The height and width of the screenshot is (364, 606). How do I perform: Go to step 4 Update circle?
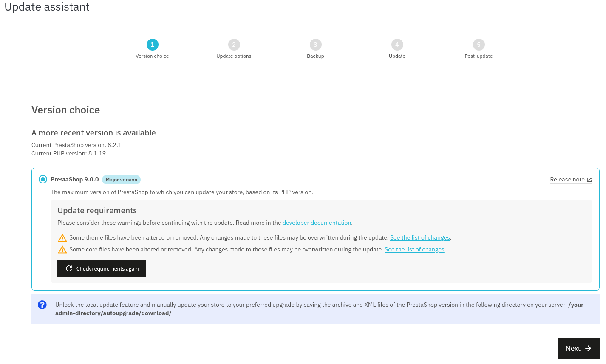(397, 45)
